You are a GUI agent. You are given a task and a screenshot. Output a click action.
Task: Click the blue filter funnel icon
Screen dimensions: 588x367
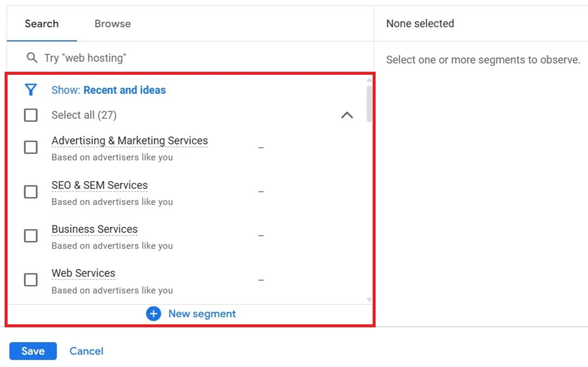[31, 90]
